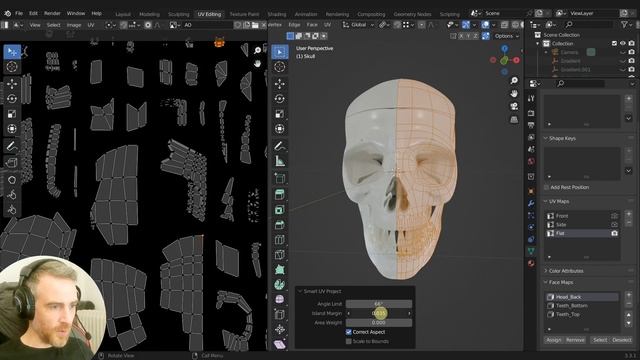Image resolution: width=640 pixels, height=360 pixels.
Task: Set the Front UV map as render active
Action: (x=614, y=216)
